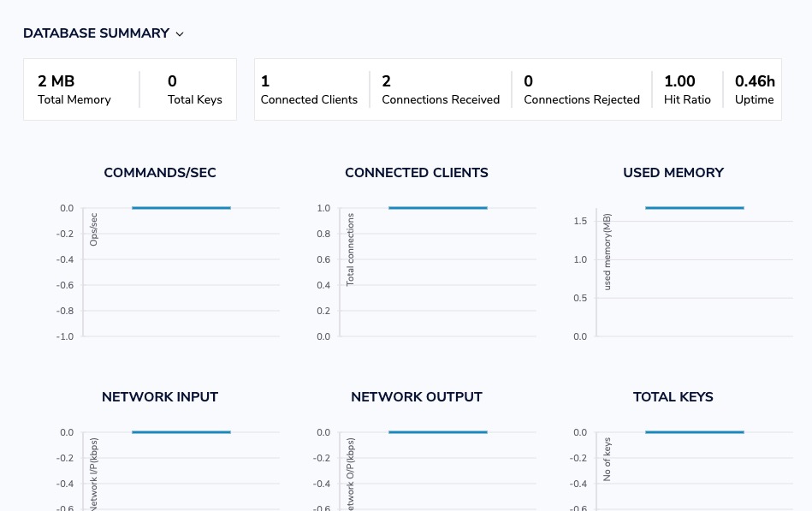
Task: Select the Connected Clients stat card
Action: coord(308,89)
